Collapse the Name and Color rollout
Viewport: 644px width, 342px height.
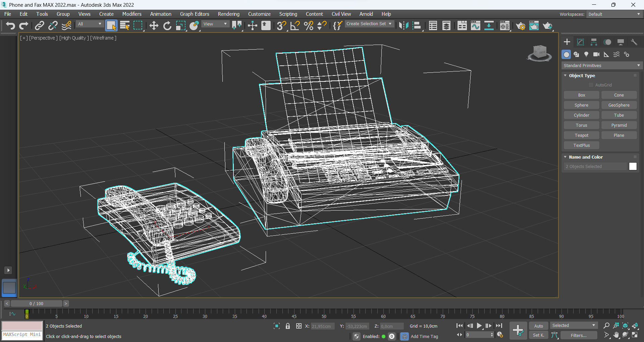tap(586, 157)
